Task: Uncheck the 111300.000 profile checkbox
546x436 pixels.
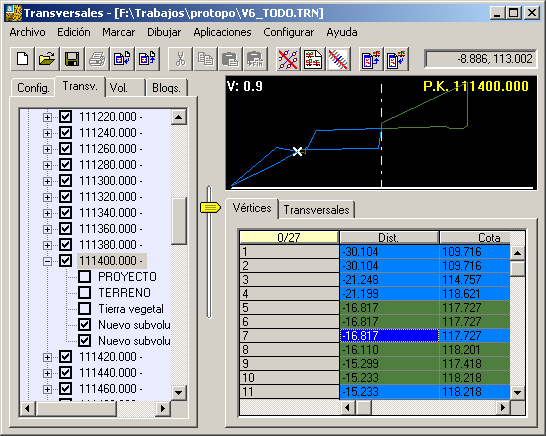Action: coord(65,181)
